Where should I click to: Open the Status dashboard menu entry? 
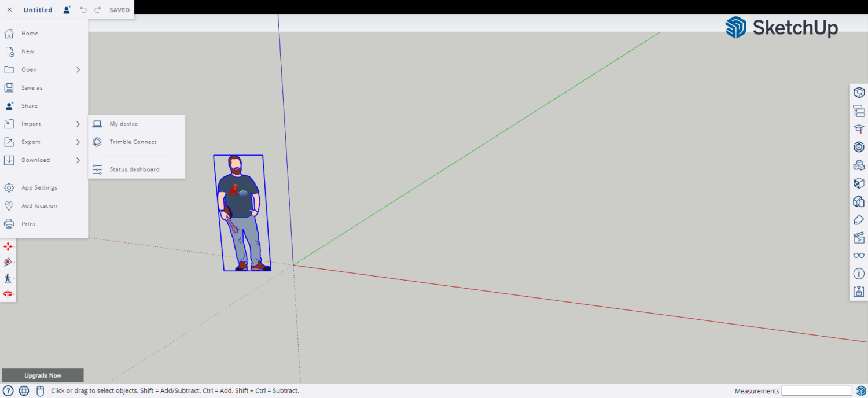point(134,169)
